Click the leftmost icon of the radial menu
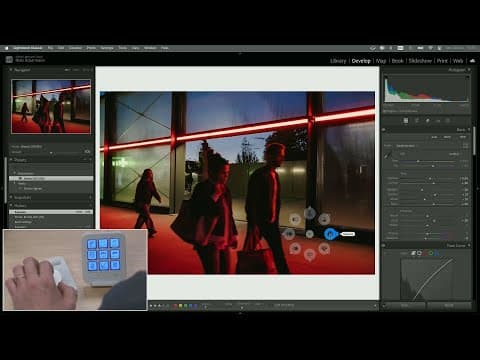Screen dimensions: 480x360 tap(289, 234)
